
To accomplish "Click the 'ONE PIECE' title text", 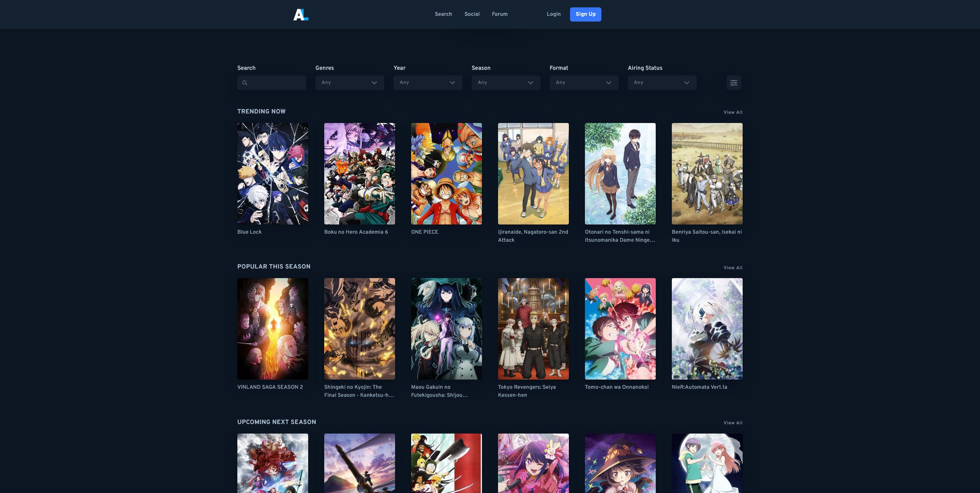I will [x=425, y=232].
